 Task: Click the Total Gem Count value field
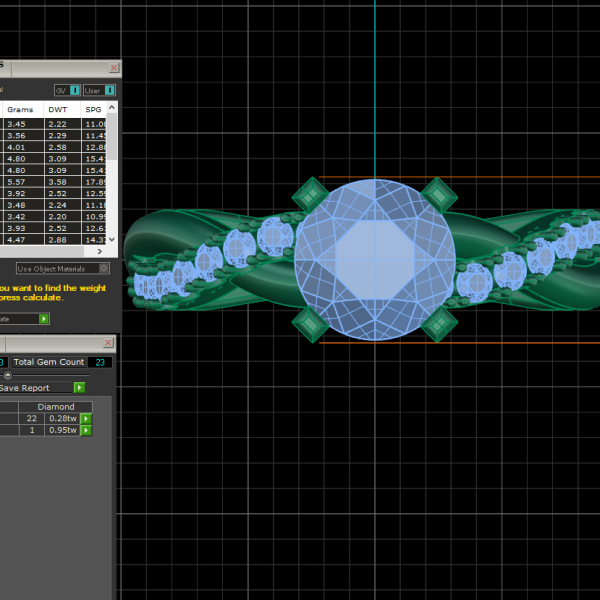tap(99, 362)
